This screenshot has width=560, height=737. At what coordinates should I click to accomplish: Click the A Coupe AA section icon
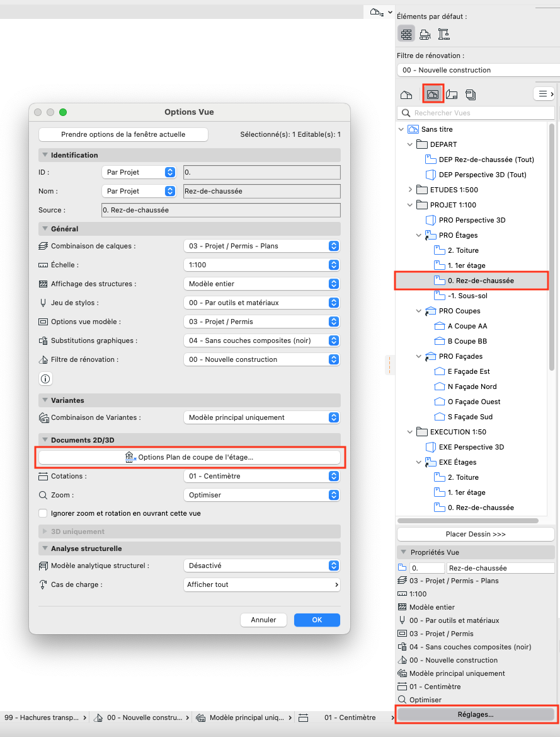click(x=439, y=326)
